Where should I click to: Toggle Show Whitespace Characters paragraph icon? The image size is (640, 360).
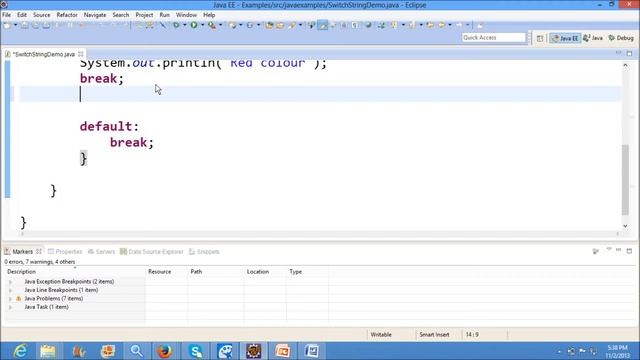coord(354,25)
